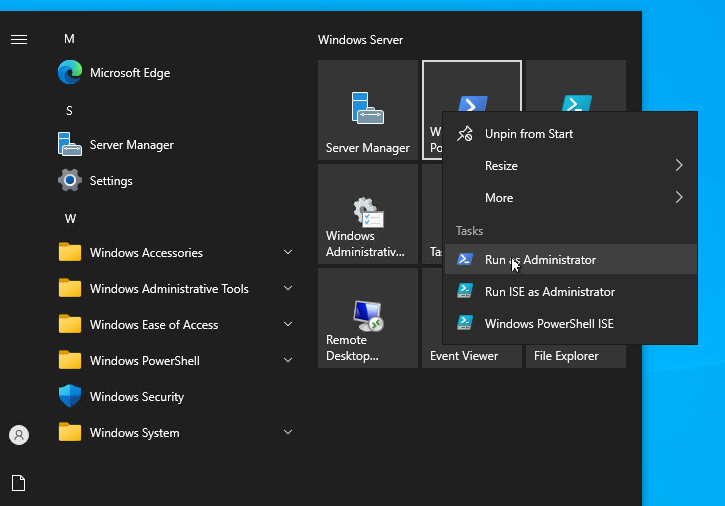Click the user account avatar icon

click(x=19, y=435)
